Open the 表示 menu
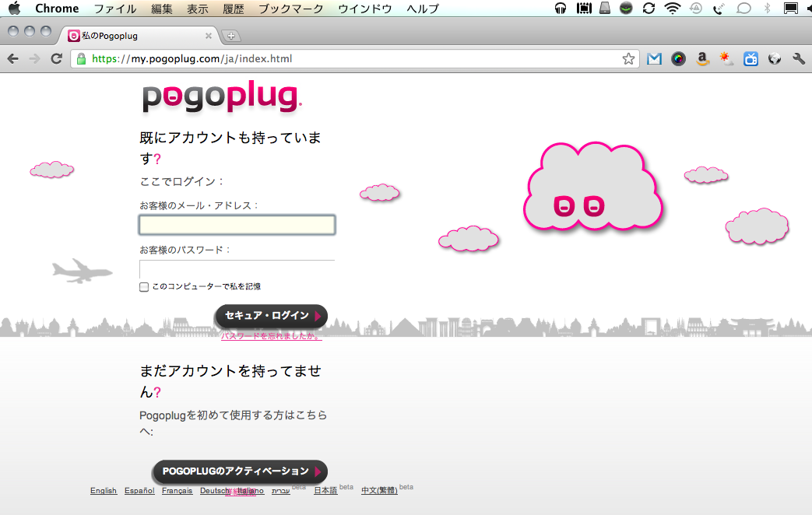 point(197,9)
